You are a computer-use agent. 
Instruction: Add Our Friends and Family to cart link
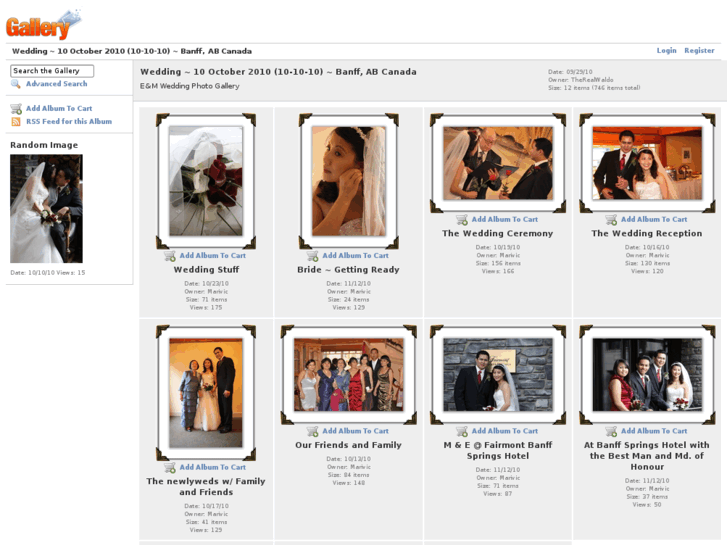tap(356, 431)
